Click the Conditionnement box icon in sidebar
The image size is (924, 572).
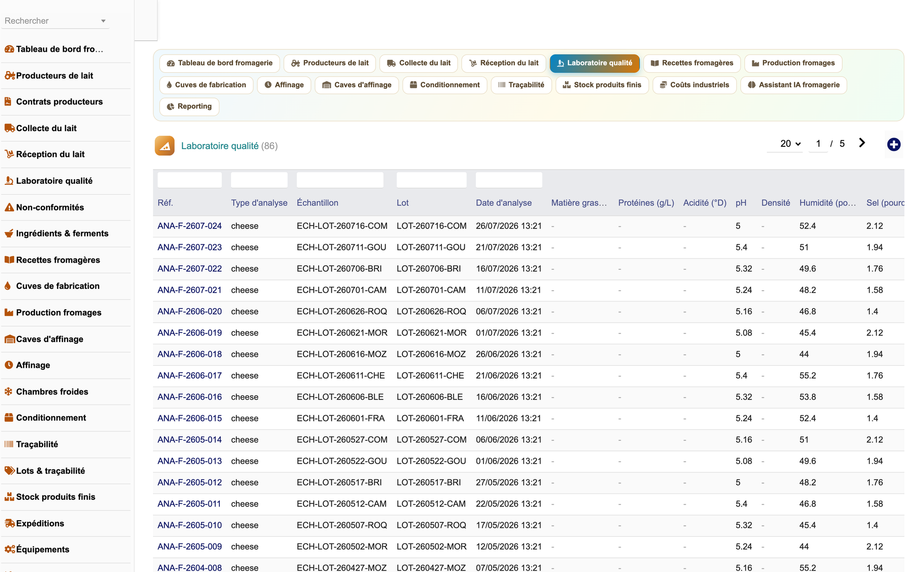[x=9, y=418]
